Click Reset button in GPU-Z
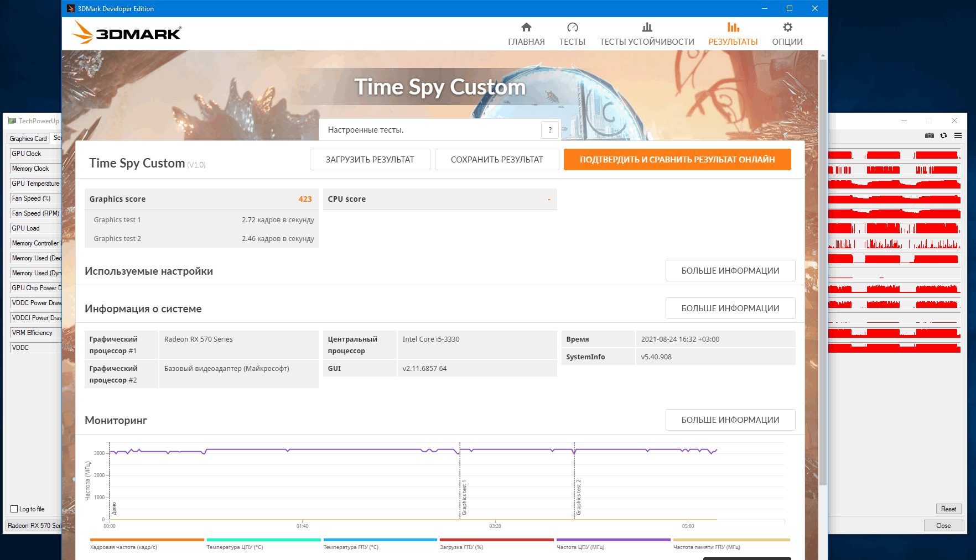The height and width of the screenshot is (560, 976). 948,509
